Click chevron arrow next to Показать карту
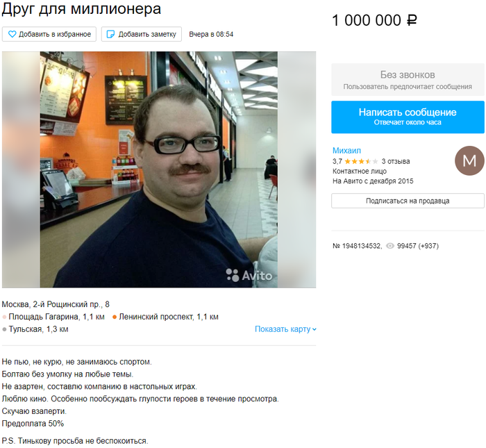 [x=315, y=329]
